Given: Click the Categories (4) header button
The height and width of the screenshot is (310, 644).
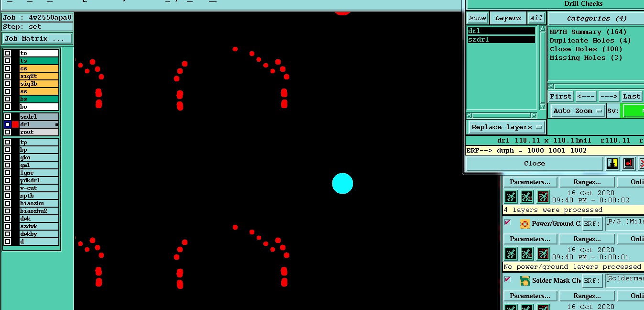Looking at the screenshot, I should (596, 18).
